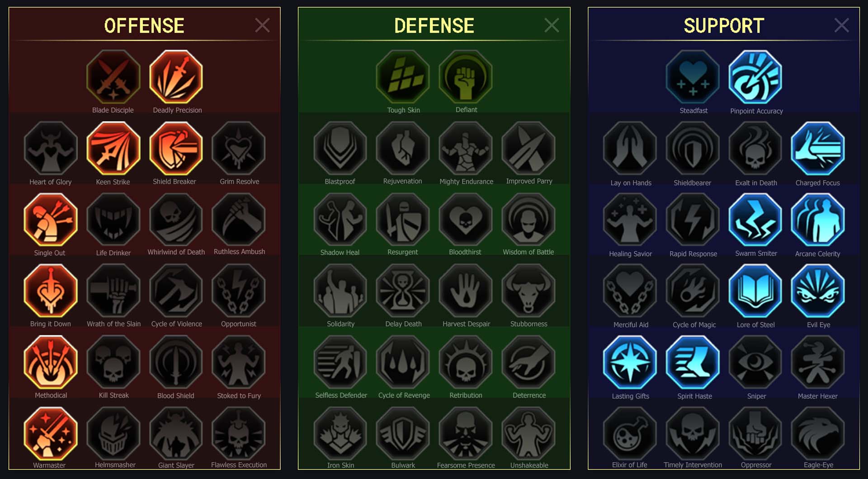
Task: Close the Offense mastery panel
Action: coord(262,25)
